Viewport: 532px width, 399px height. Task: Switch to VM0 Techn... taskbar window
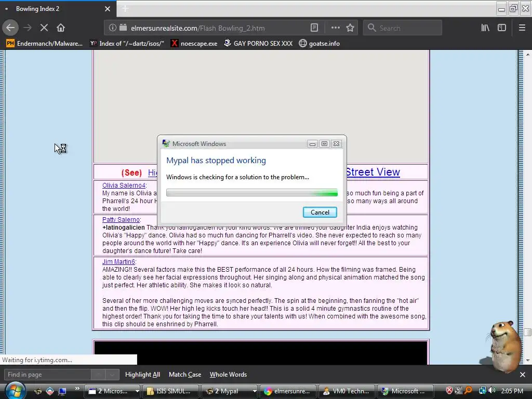347,391
